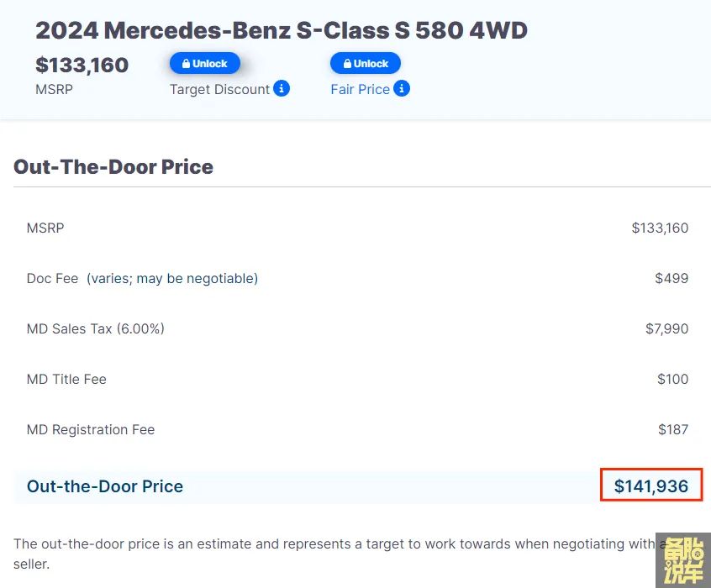Click the $187 registration fee amount
Viewport: 711px width, 588px height.
pos(673,429)
